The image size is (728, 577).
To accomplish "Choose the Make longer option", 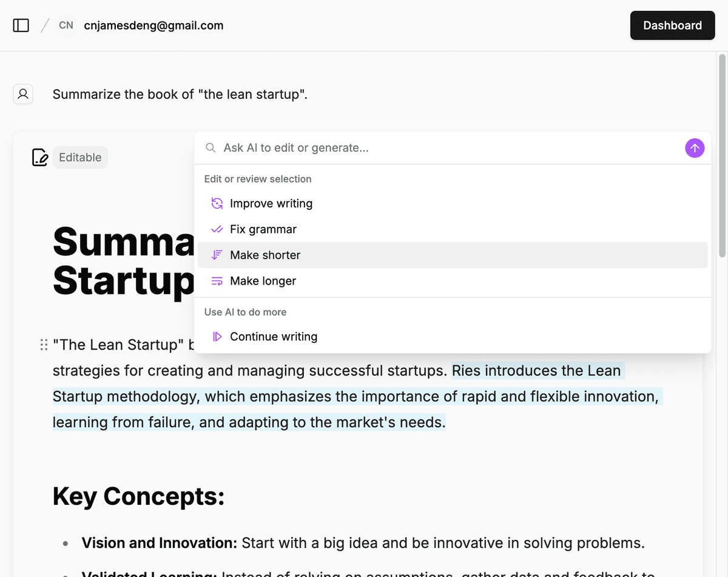I will 263,281.
